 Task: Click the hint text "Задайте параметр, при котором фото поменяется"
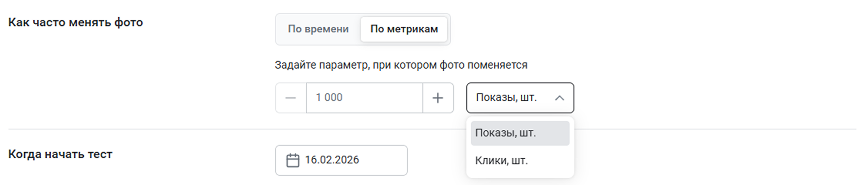click(x=401, y=65)
